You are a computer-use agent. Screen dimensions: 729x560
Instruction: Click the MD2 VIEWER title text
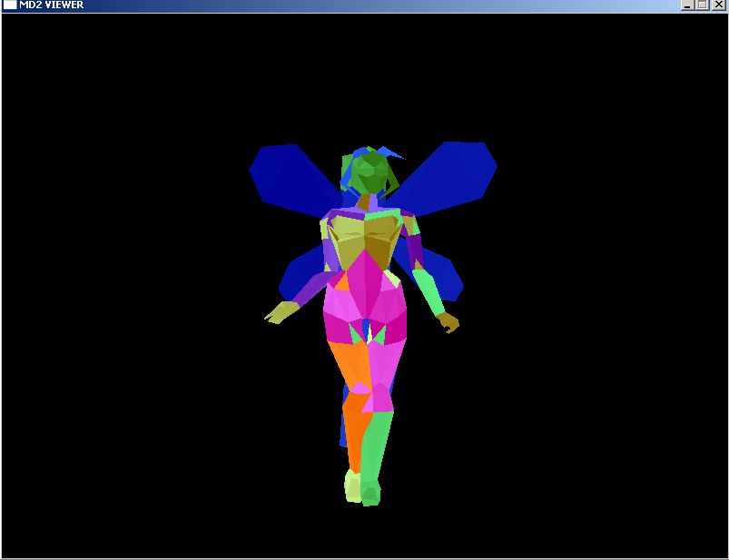(x=51, y=5)
